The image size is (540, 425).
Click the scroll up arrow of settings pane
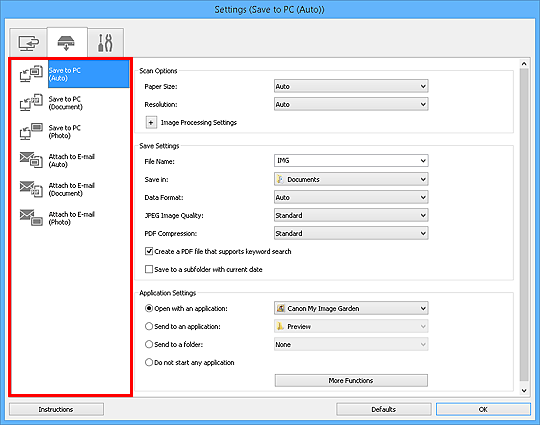coord(524,64)
